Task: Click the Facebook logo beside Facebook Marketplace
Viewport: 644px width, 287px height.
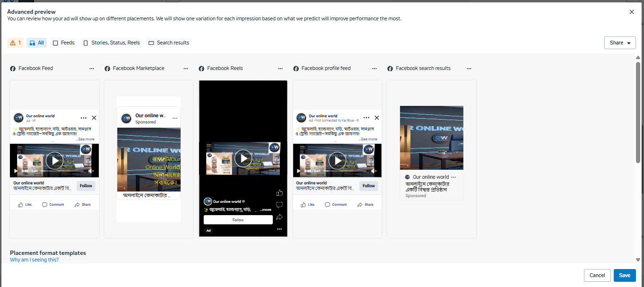Action: pos(107,69)
